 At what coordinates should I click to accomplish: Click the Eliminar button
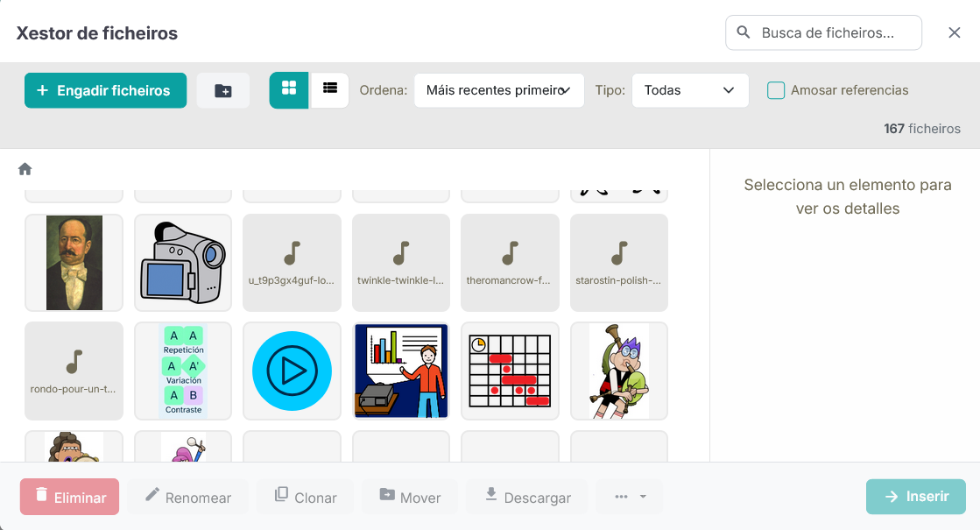(x=69, y=497)
